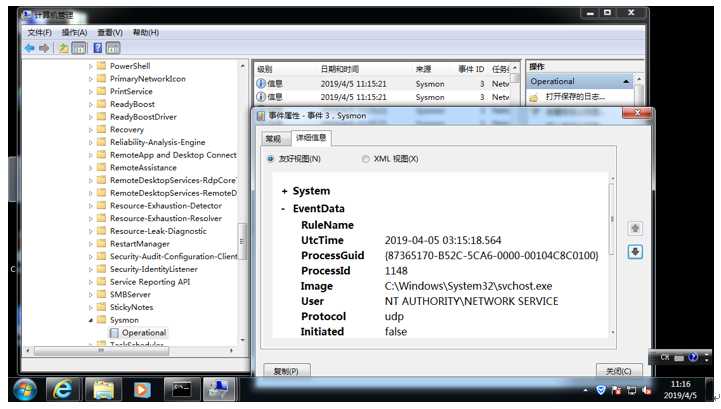Click NT AUTHORITY\NETWORK SERVICE user value
721x409 pixels.
click(x=472, y=301)
